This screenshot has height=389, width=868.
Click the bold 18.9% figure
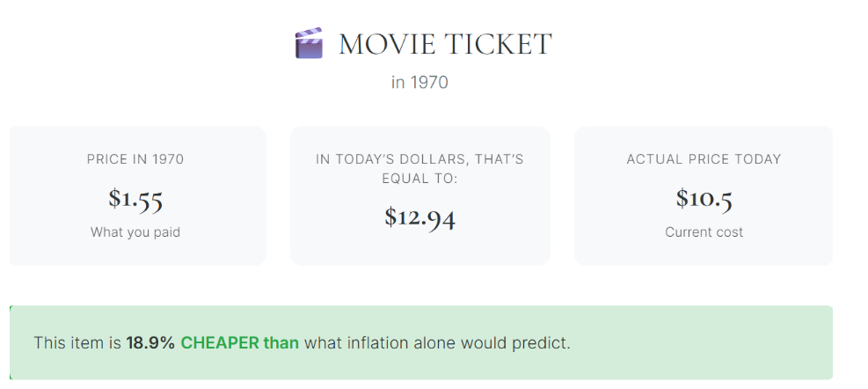[x=150, y=342]
